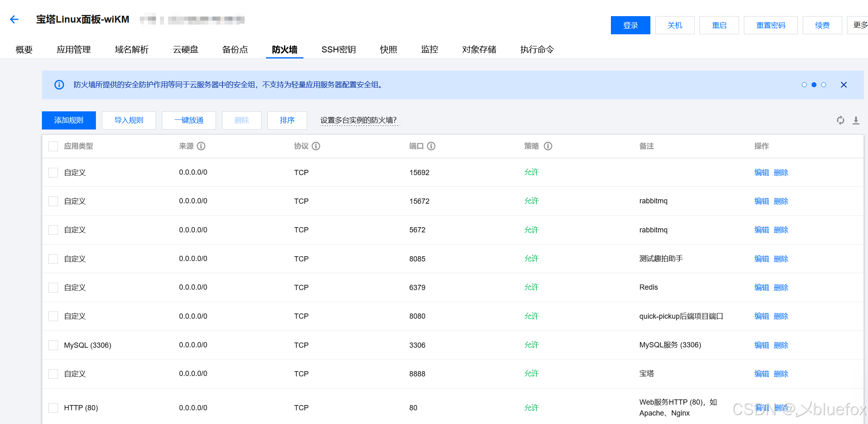868x424 pixels.
Task: Click the 排序 button
Action: [x=287, y=120]
